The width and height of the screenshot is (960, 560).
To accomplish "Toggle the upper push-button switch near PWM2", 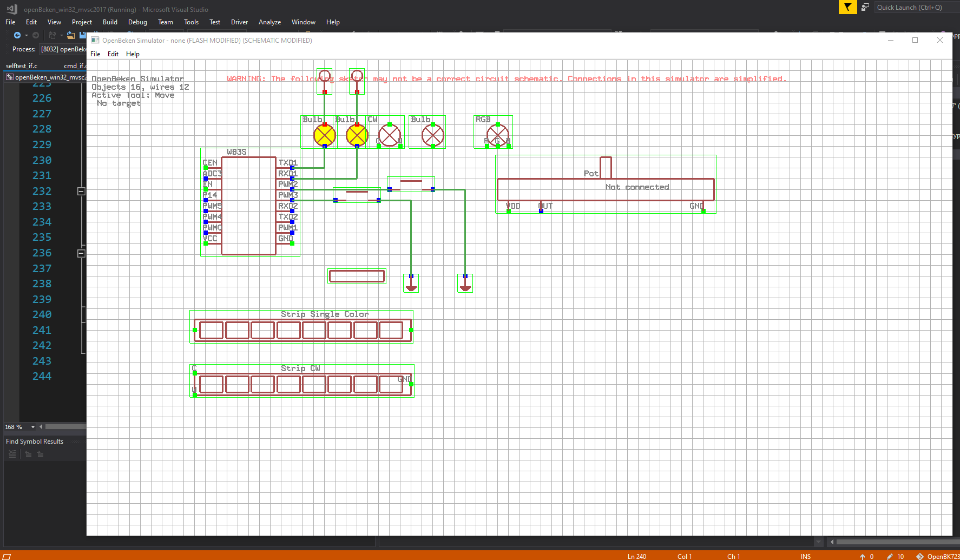I will coord(411,184).
